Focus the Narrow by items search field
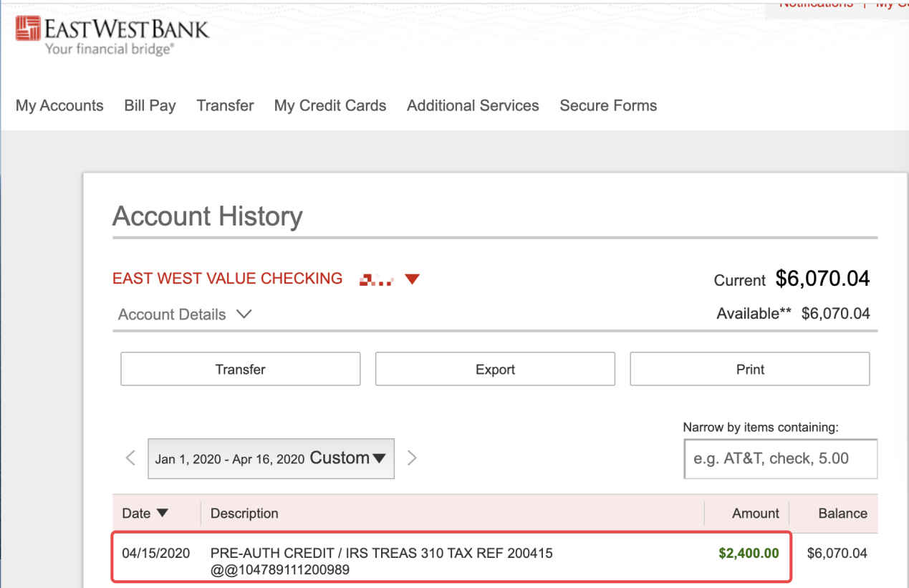This screenshot has width=909, height=588. 780,459
